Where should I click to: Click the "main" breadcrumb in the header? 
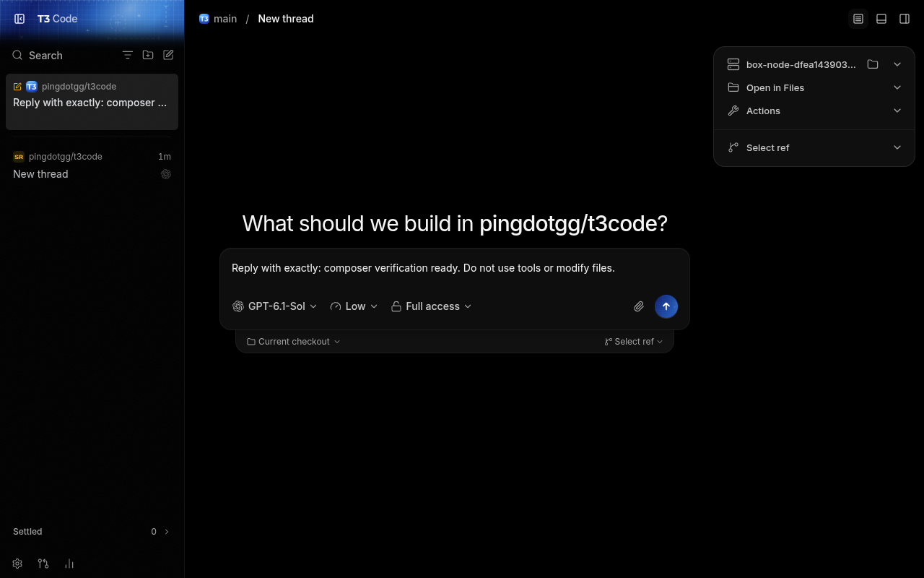[x=218, y=19]
